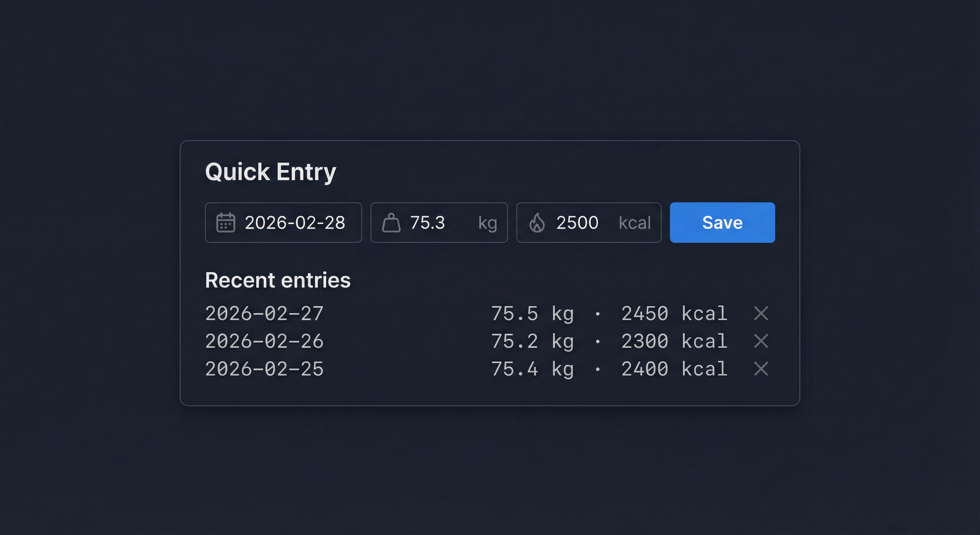Click the kg unit label in weight field

coord(488,222)
